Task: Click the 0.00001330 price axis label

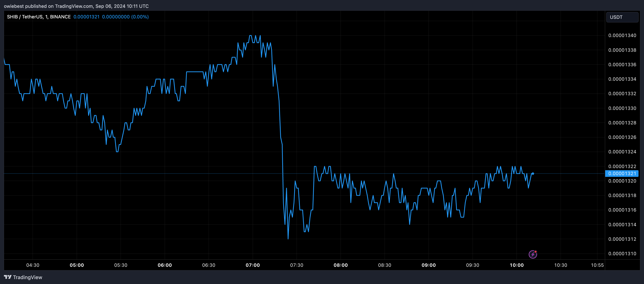Action: pos(622,108)
